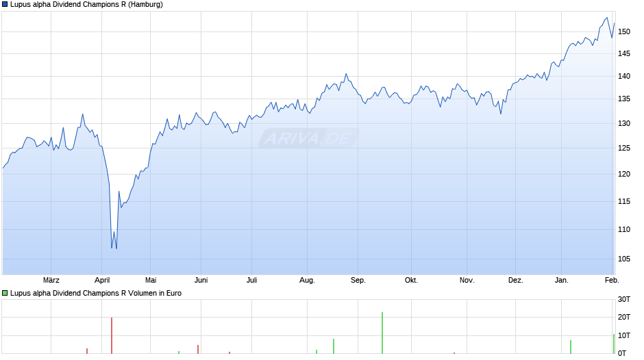Image resolution: width=644 pixels, height=360 pixels.
Task: Click the 'Dez.' month label
Action: coord(516,280)
